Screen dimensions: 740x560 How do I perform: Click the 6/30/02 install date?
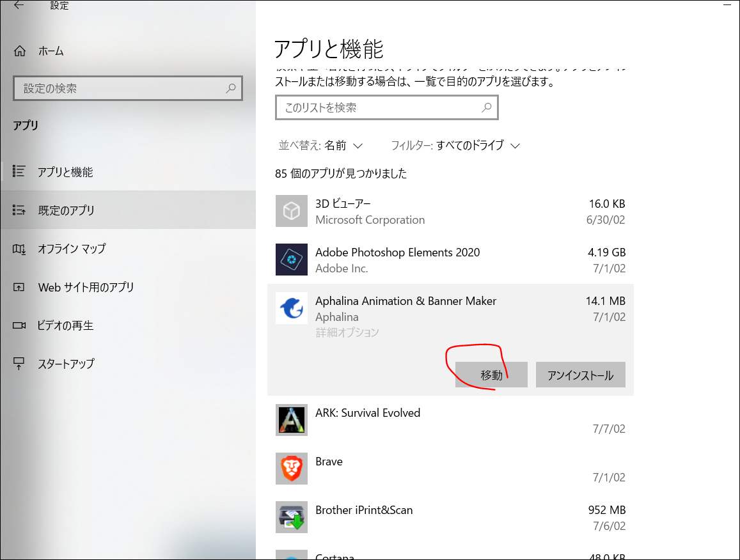(x=606, y=220)
